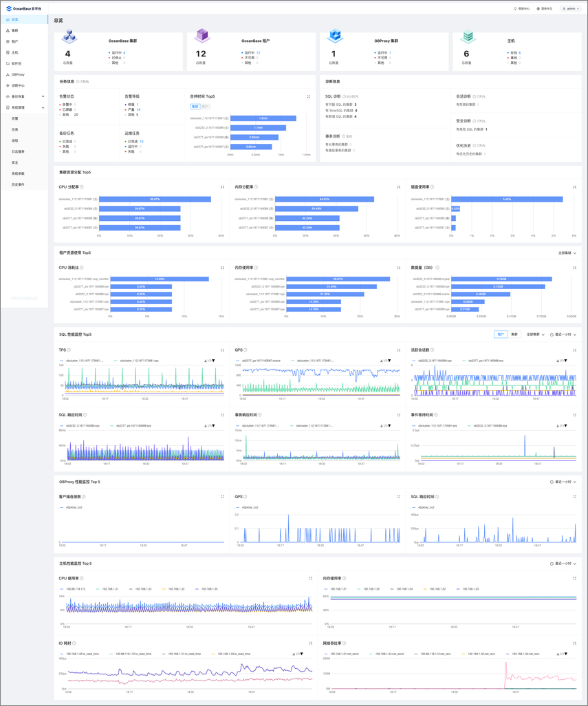Open the 集群 page from the sidebar
This screenshot has height=706, width=588.
[15, 30]
